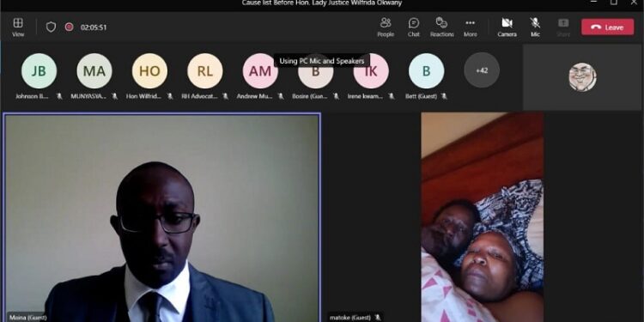Open the View layout options
The height and width of the screenshot is (322, 644).
tap(18, 27)
